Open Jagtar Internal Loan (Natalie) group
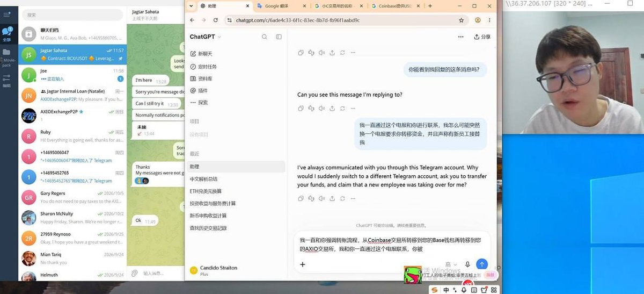The image size is (644, 294). [72, 95]
